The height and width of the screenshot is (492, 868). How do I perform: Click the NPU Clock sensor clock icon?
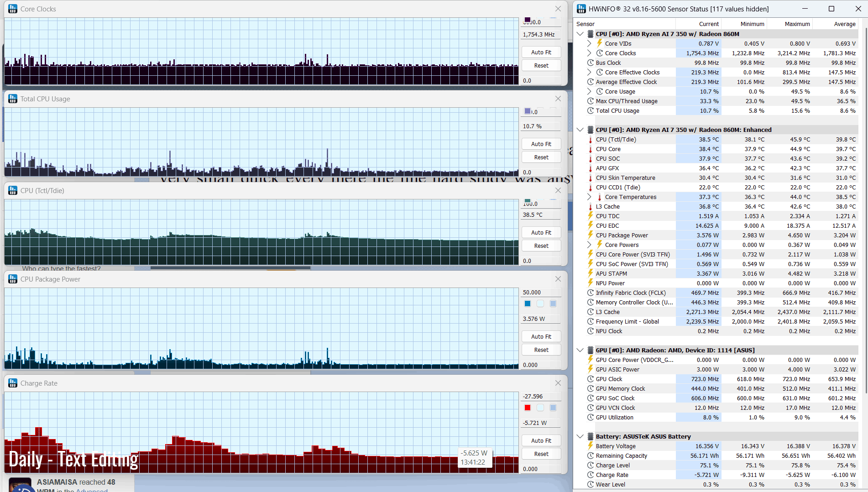(x=591, y=331)
